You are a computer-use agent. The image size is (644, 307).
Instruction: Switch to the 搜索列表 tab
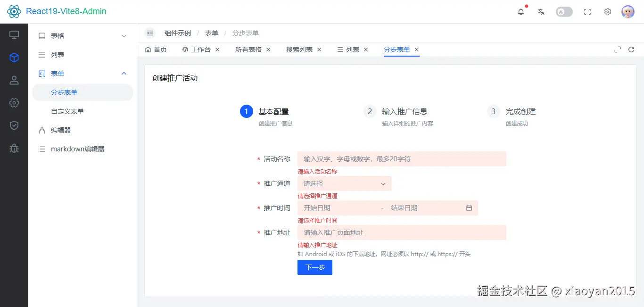[x=299, y=50]
